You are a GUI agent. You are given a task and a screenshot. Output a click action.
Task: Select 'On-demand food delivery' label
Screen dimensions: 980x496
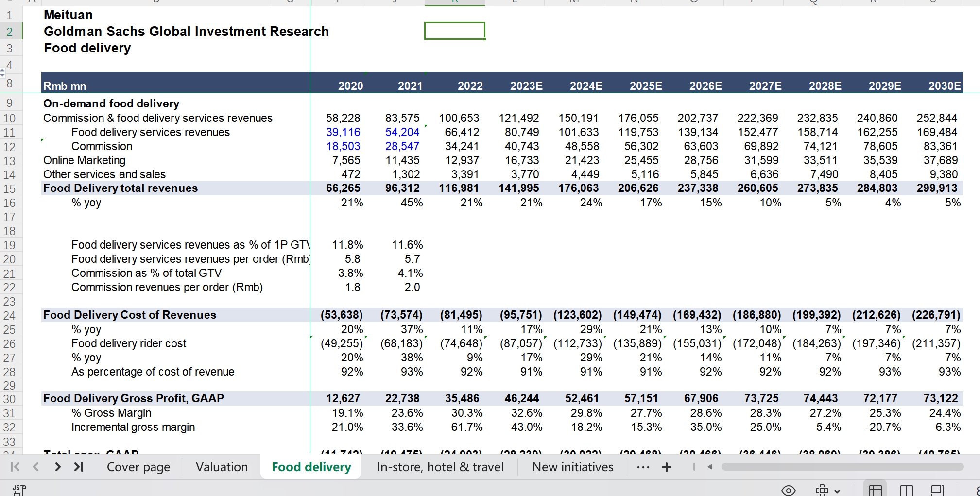coord(111,103)
